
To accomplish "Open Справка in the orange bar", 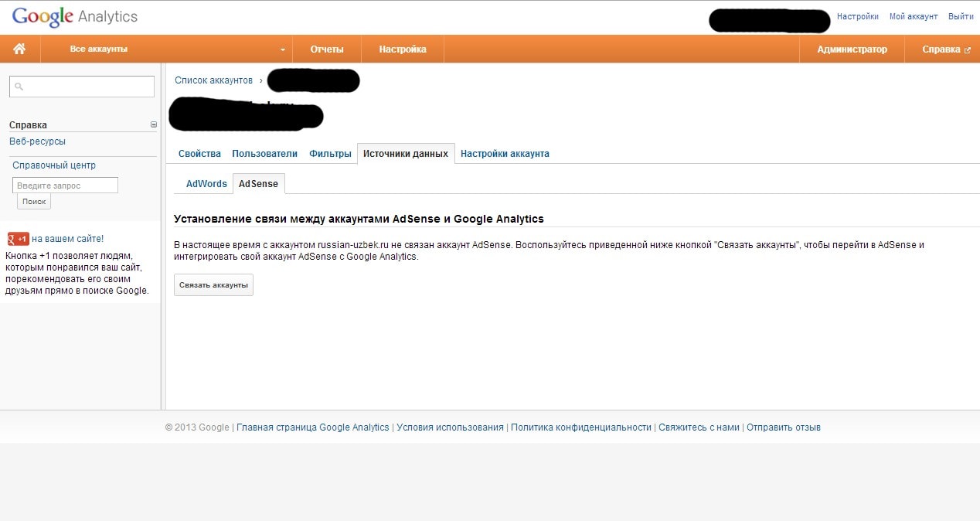I will point(946,49).
